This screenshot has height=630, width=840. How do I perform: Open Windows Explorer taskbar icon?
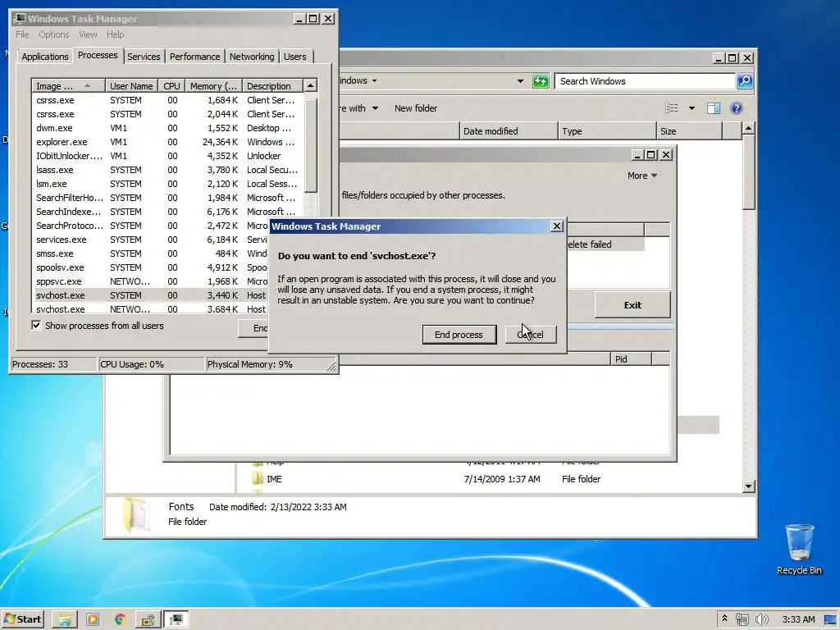pyautogui.click(x=64, y=620)
